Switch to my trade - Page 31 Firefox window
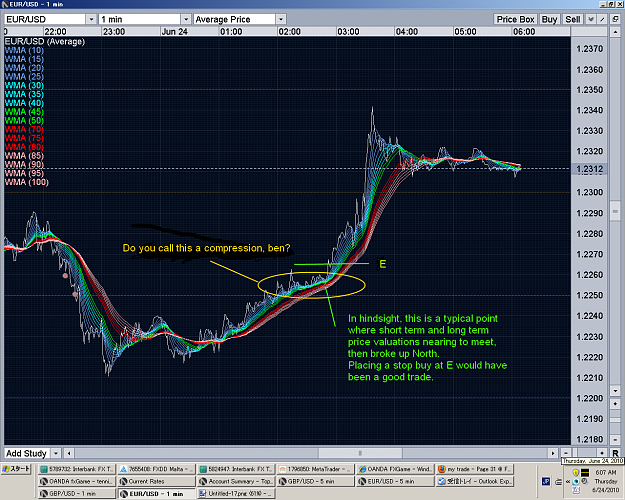 pos(475,469)
